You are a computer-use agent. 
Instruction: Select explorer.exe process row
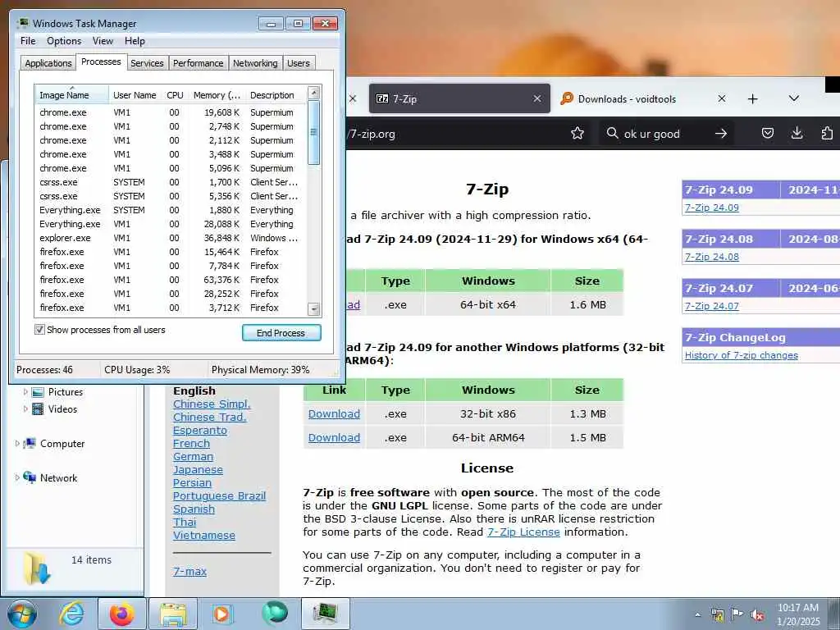tap(171, 238)
